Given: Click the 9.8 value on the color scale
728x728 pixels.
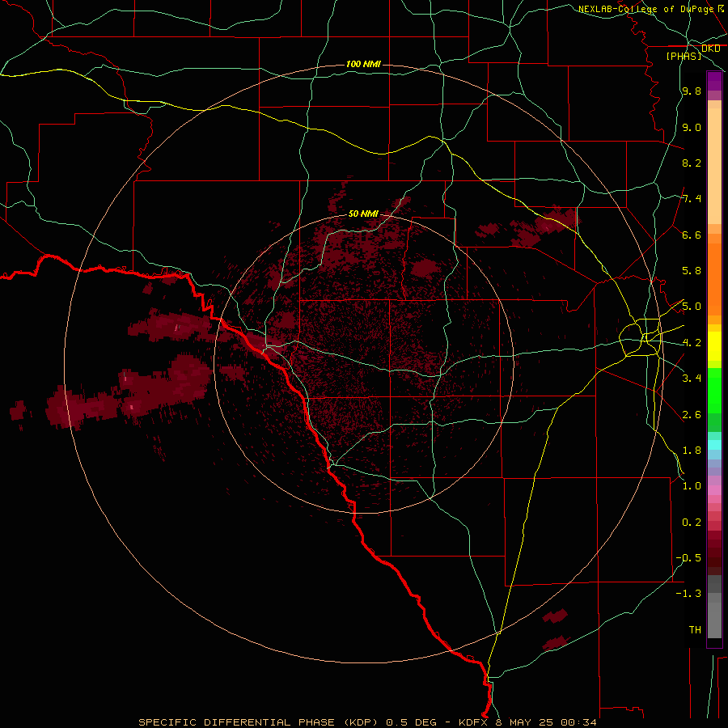Looking at the screenshot, I should click(692, 91).
